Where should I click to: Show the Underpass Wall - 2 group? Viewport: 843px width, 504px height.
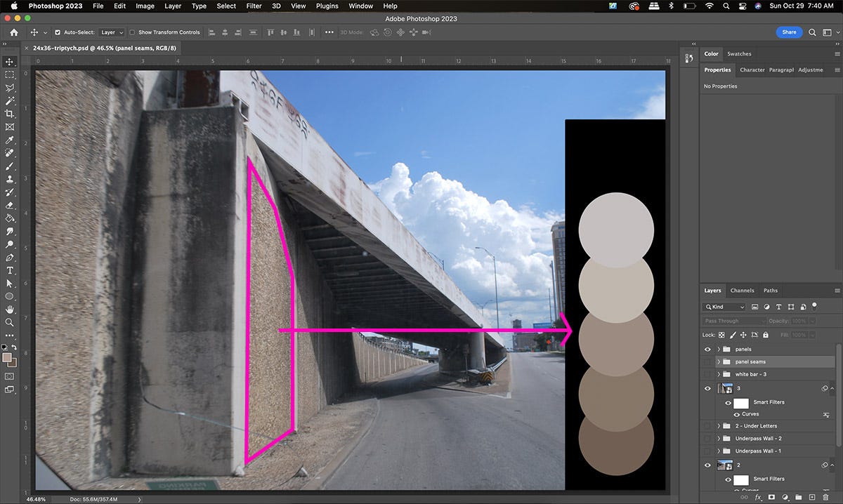(707, 438)
